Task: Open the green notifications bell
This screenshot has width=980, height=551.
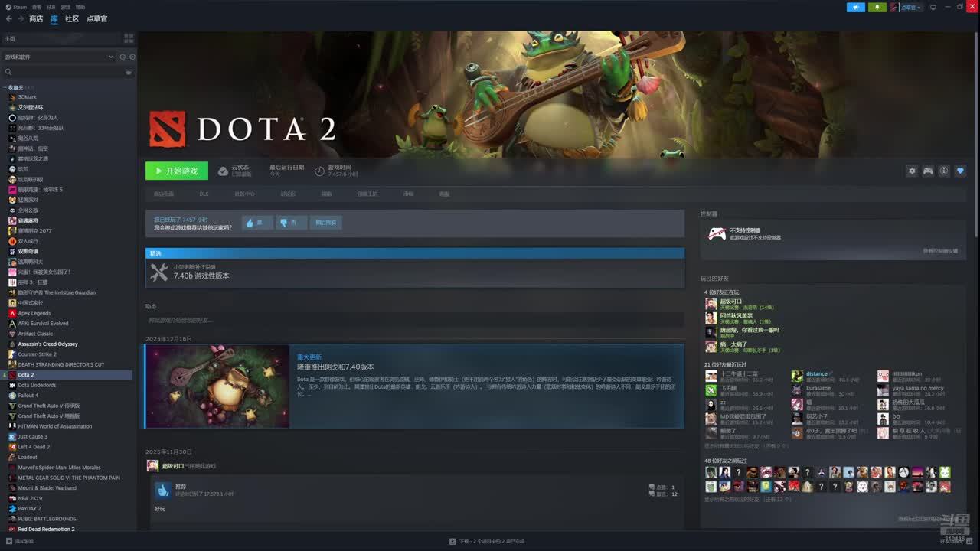Action: tap(877, 7)
